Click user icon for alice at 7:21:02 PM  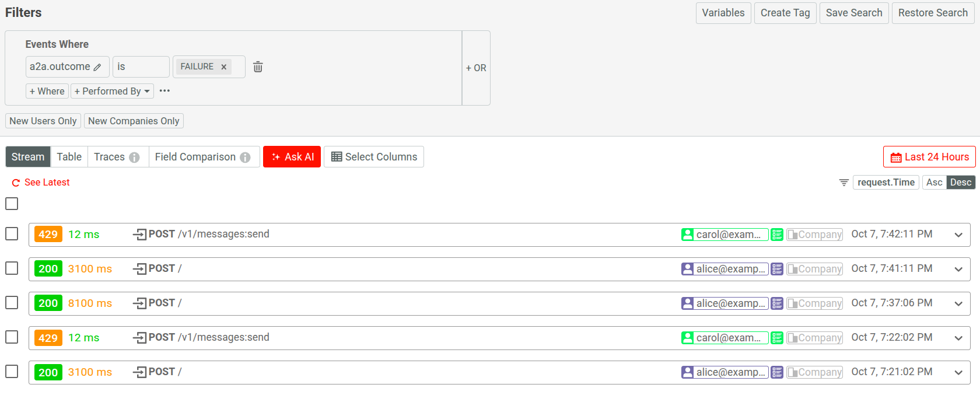(687, 372)
